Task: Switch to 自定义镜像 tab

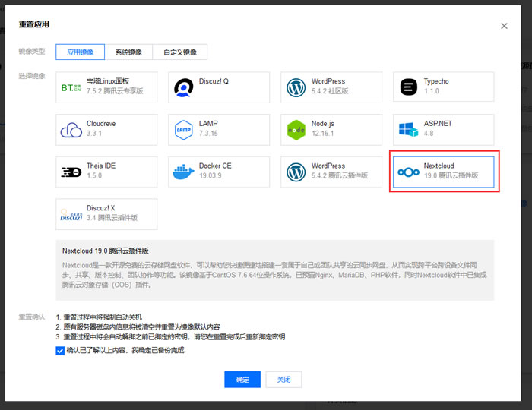Action: coord(180,52)
